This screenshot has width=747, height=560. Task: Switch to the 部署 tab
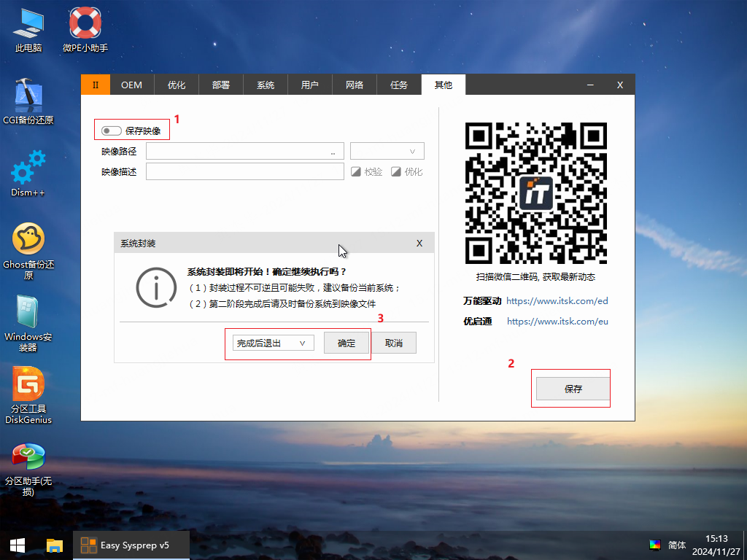click(x=221, y=85)
